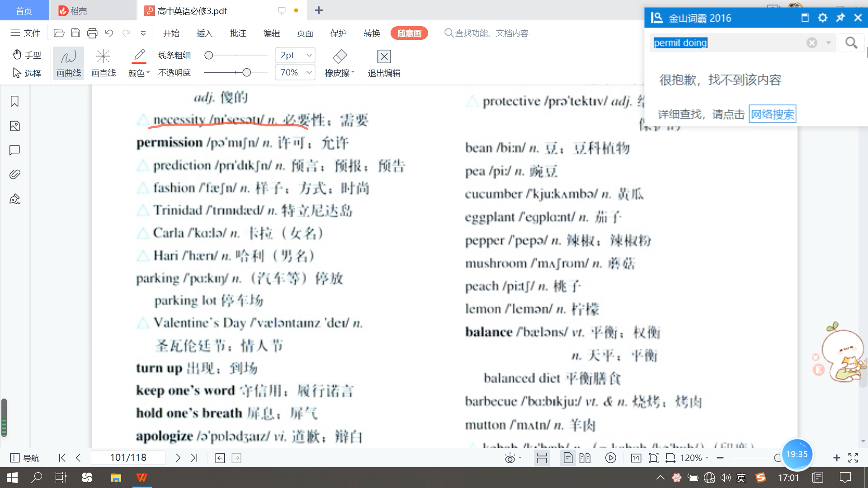Screen dimensions: 868x488
Task: Start the PowerWord dictionary search
Action: click(x=851, y=42)
